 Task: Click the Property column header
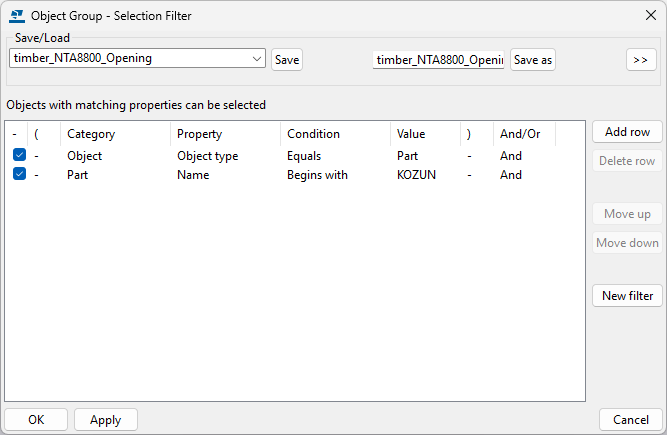coord(199,134)
